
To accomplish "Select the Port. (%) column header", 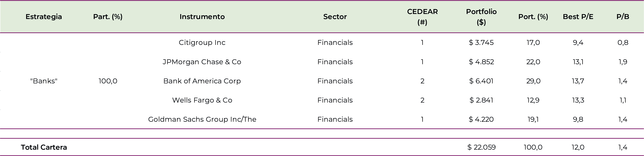I will [533, 17].
